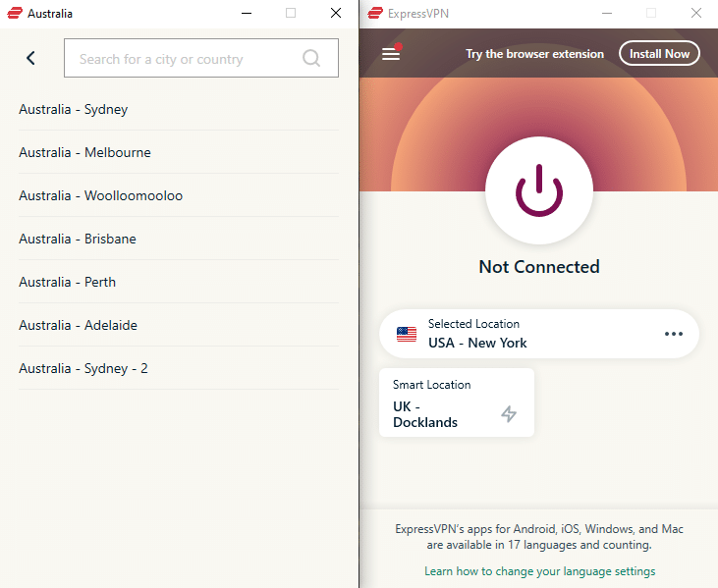718x588 pixels.
Task: Close the Australia window
Action: [x=336, y=14]
